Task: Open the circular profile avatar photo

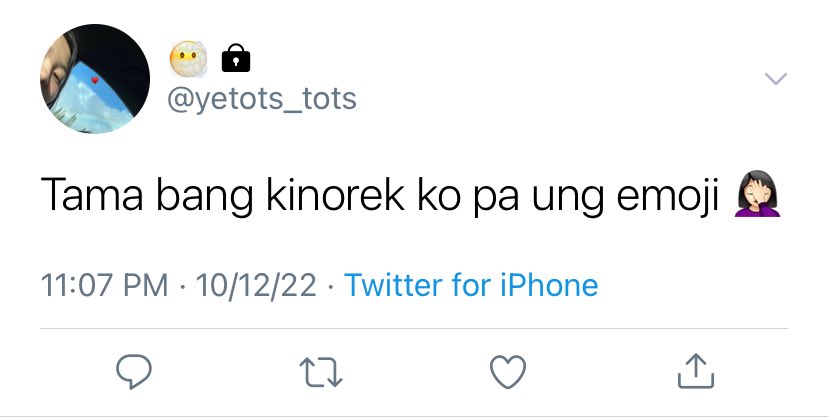Action: click(x=95, y=79)
